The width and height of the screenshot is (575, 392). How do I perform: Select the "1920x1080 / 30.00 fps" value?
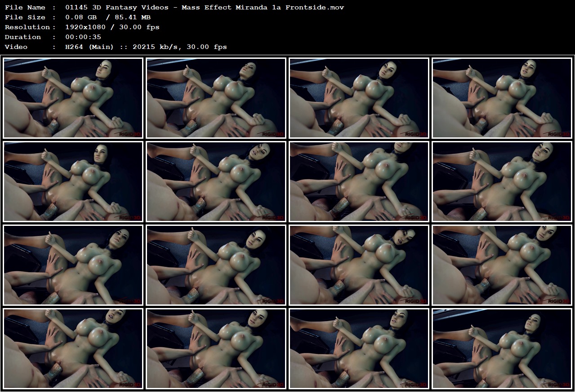click(112, 27)
